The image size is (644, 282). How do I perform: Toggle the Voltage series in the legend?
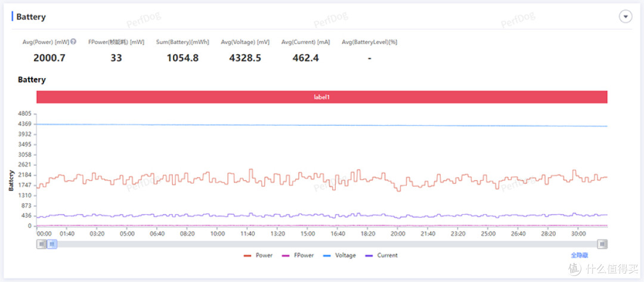pyautogui.click(x=340, y=255)
